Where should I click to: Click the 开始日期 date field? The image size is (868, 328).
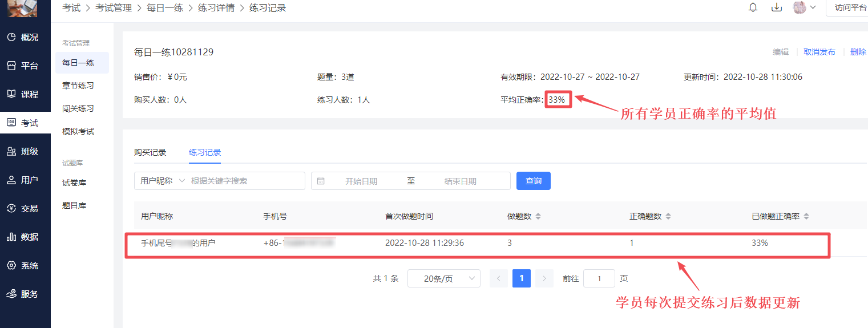[361, 181]
